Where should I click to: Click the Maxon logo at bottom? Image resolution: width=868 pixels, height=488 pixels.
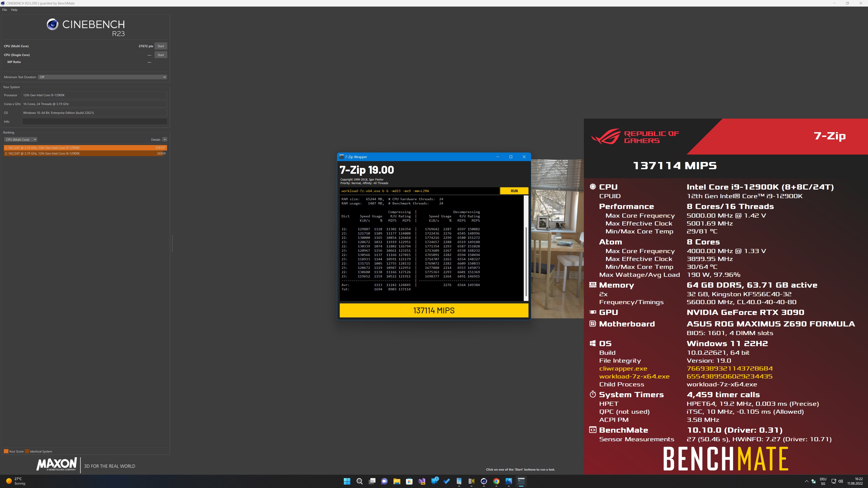coord(57,465)
